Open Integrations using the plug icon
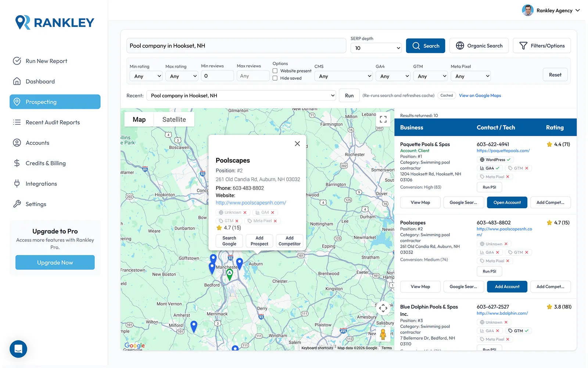588x368 pixels. (x=17, y=183)
